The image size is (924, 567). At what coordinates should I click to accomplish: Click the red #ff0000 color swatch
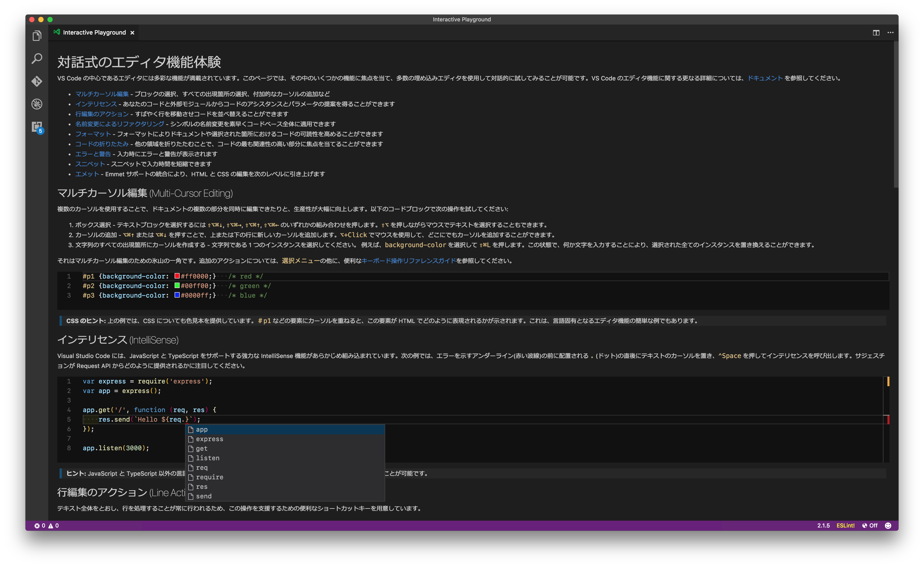coord(177,276)
